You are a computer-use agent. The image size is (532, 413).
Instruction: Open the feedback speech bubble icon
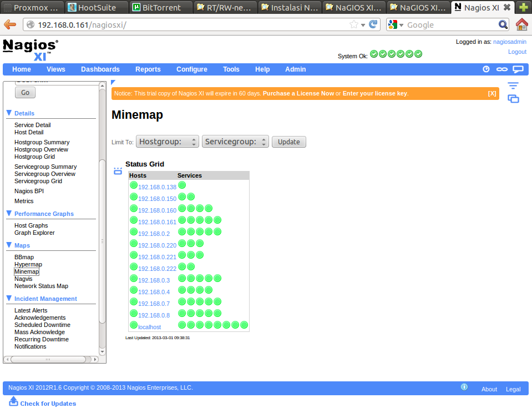518,69
